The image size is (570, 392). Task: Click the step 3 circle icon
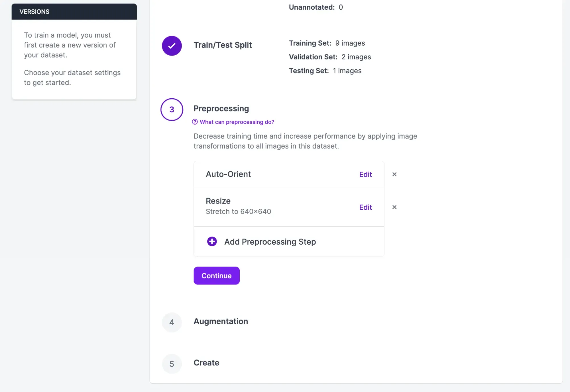[172, 109]
